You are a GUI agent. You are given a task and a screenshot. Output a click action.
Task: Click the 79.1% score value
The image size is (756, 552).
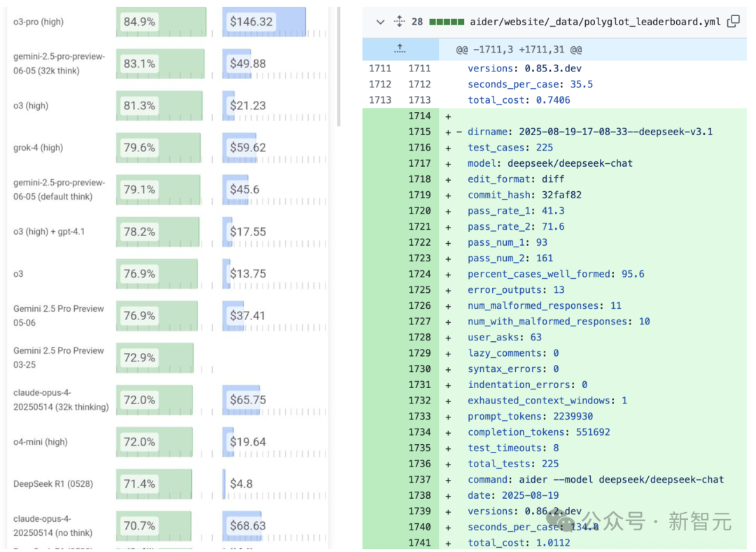139,190
